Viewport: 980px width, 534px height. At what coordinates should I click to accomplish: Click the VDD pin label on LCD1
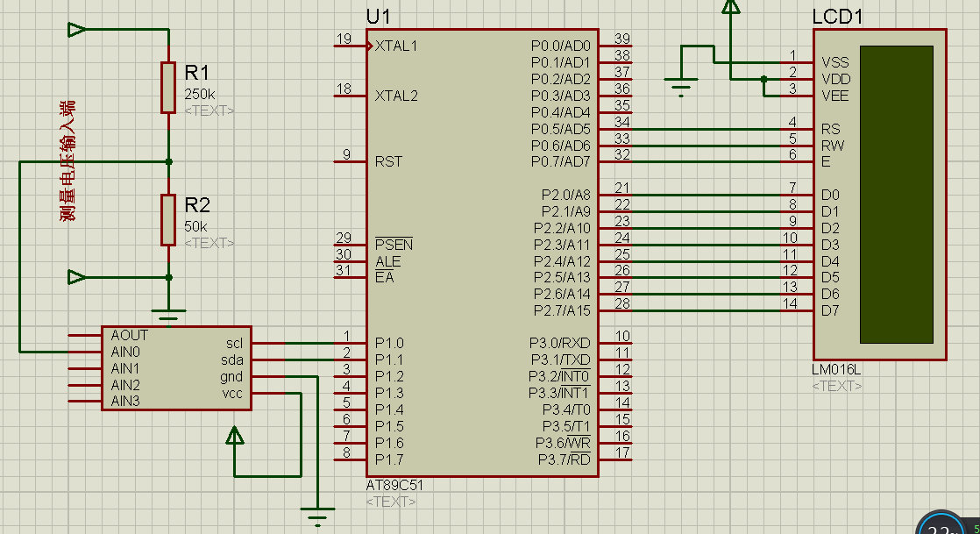pyautogui.click(x=836, y=80)
